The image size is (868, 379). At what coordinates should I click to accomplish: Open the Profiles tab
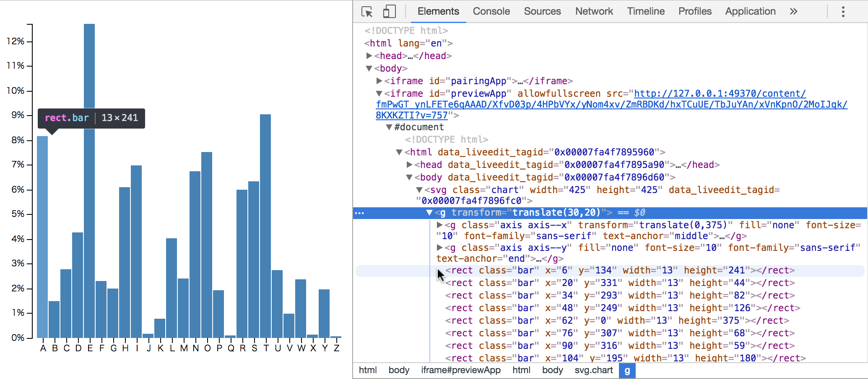point(695,11)
